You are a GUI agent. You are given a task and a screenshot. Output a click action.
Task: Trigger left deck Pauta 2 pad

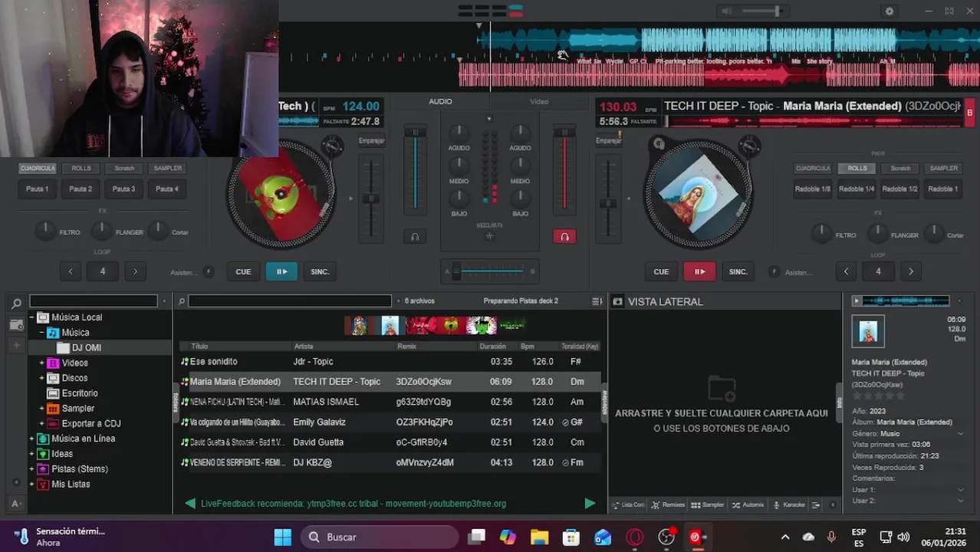point(81,189)
